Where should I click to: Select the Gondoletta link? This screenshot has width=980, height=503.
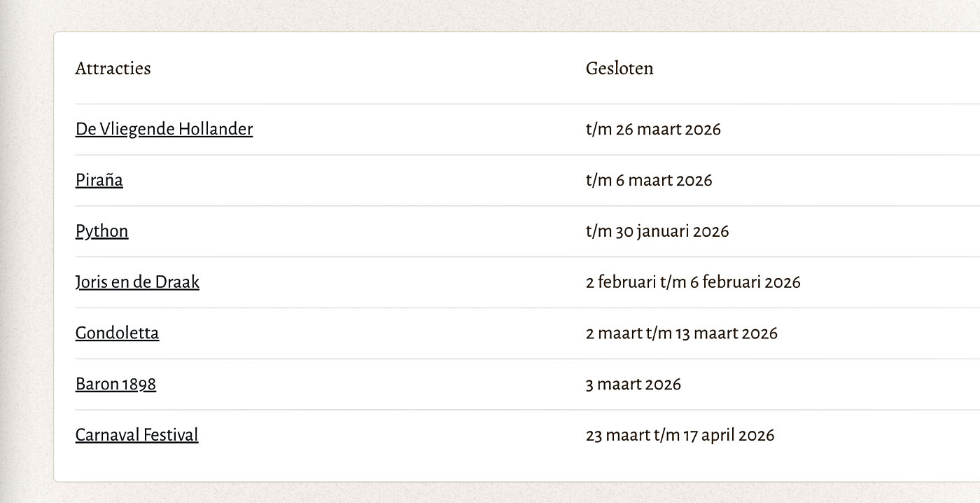click(117, 333)
